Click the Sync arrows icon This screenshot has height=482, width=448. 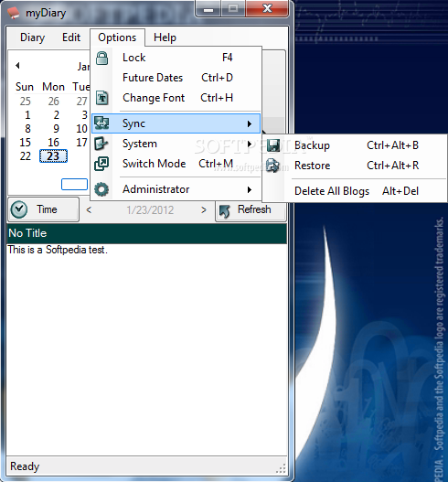(x=101, y=123)
